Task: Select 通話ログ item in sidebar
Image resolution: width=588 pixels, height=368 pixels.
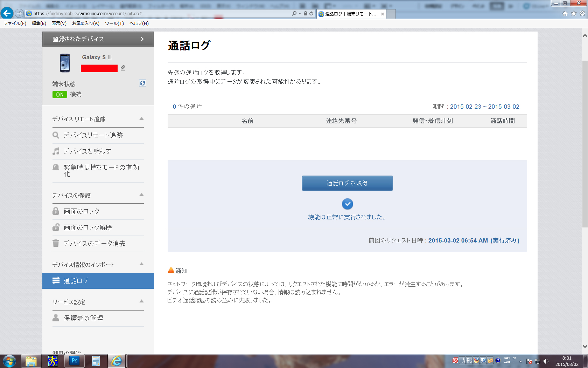Action: pos(98,281)
